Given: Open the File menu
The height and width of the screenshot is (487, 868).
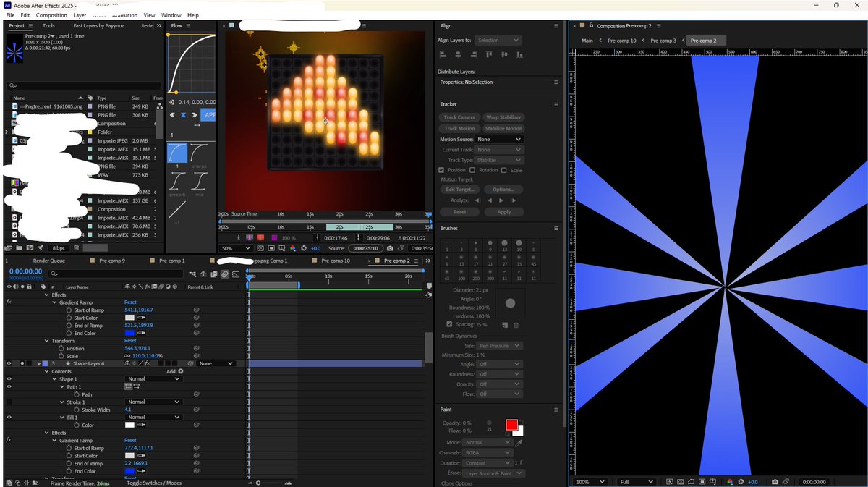Looking at the screenshot, I should (9, 14).
